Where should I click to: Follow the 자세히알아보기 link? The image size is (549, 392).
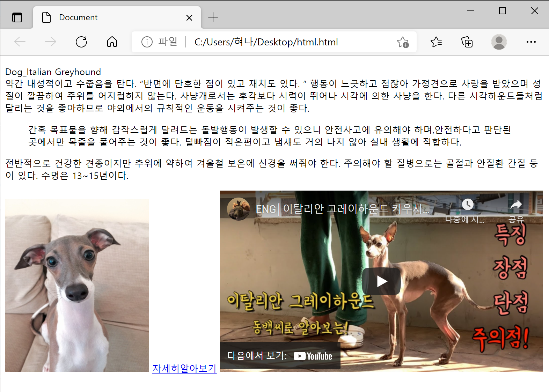click(184, 368)
